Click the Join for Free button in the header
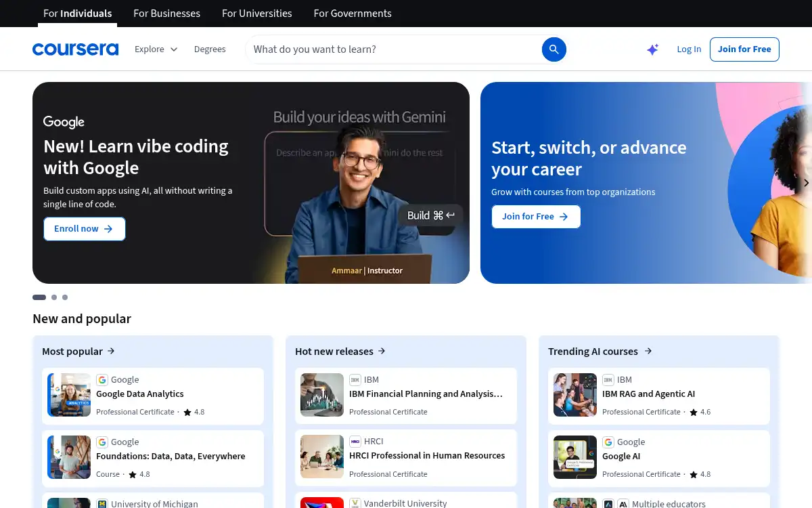The image size is (812, 508). (744, 49)
